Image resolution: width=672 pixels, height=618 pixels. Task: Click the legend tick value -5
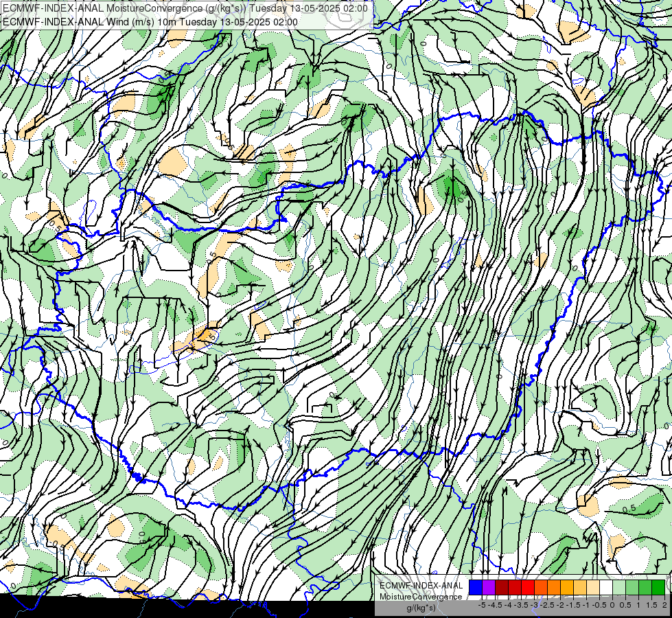pyautogui.click(x=482, y=605)
